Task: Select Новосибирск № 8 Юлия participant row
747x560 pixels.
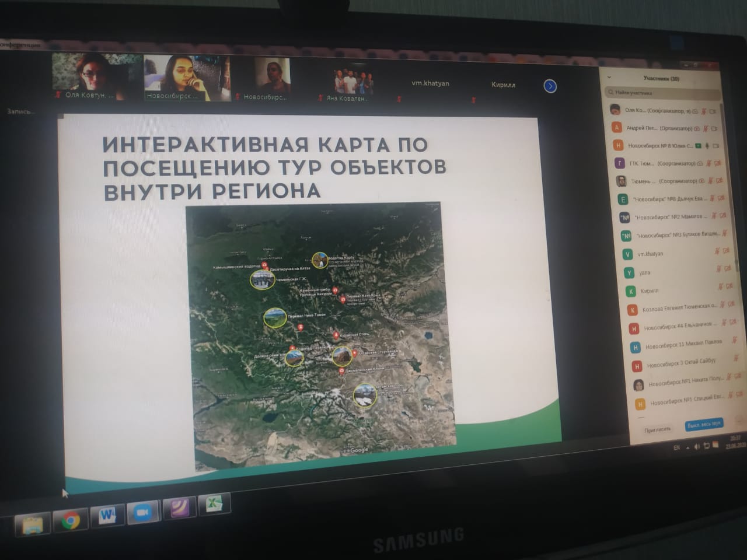Action: click(665, 145)
